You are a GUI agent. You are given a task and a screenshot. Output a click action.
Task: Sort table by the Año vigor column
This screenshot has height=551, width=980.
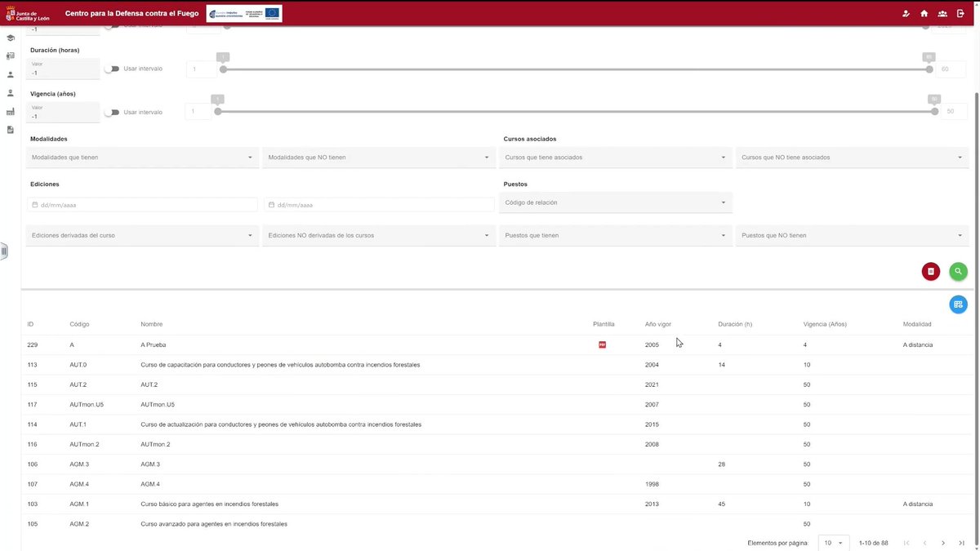point(658,324)
